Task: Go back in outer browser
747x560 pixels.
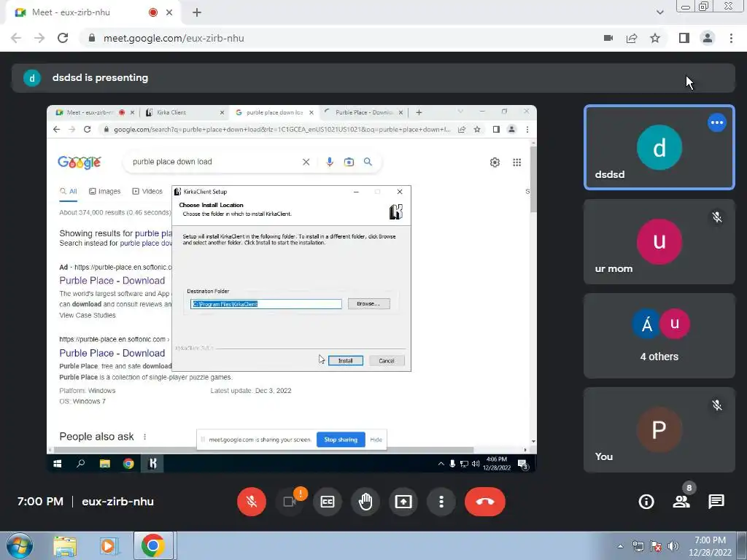Action: point(16,38)
